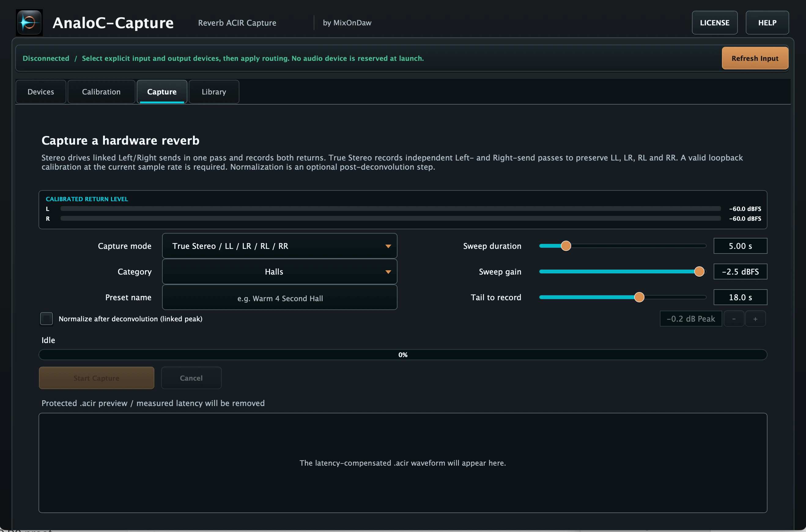
Task: Click the 18.0 s tail value box
Action: click(x=740, y=297)
